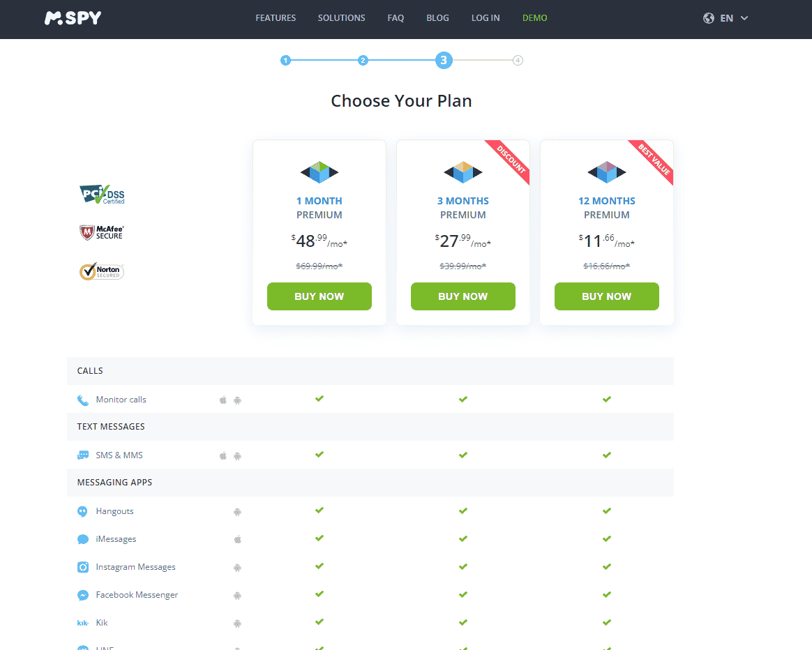Click the Monitor calls feature label
The height and width of the screenshot is (650, 812).
pyautogui.click(x=121, y=400)
